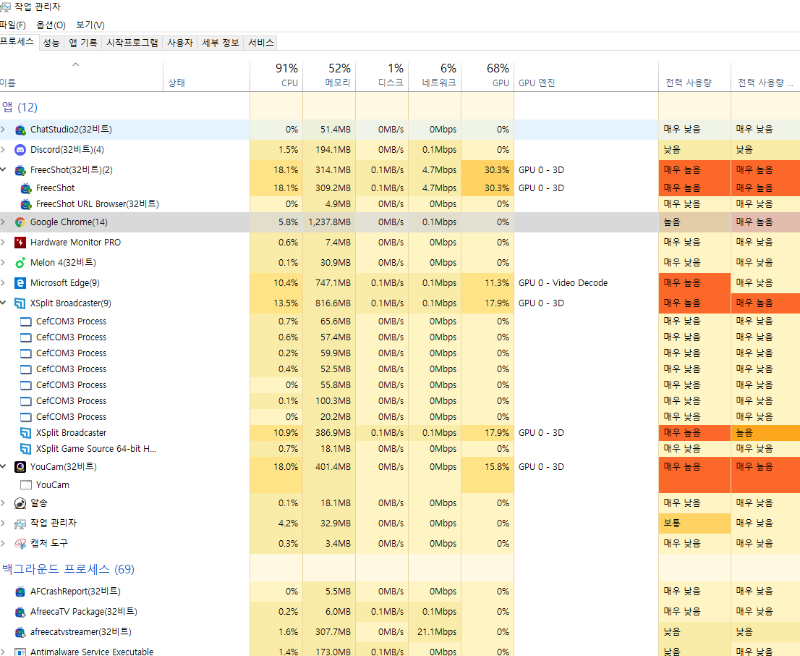Expand the Google Chrome(14) group
This screenshot has width=800, height=656.
[3, 222]
